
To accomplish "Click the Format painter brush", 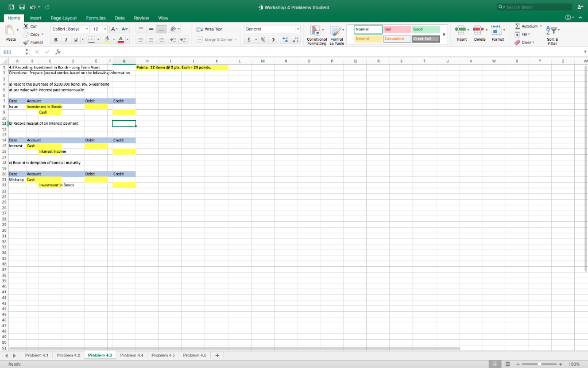I will click(26, 43).
